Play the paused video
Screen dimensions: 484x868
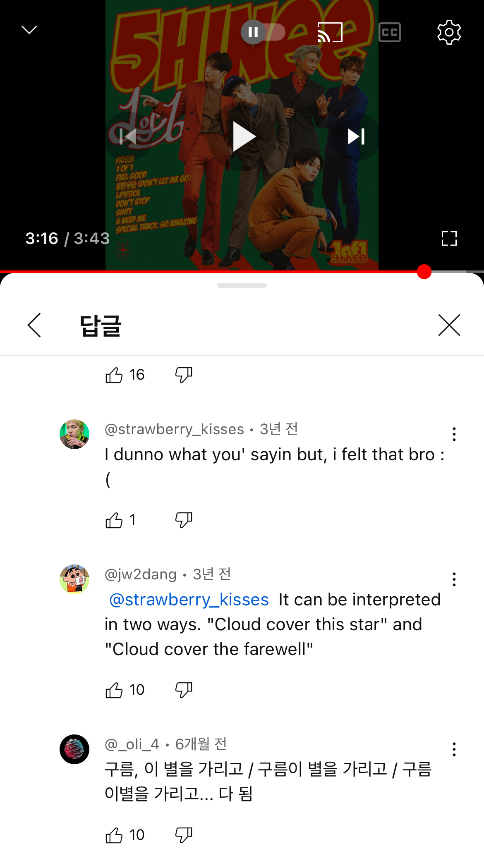[x=243, y=137]
